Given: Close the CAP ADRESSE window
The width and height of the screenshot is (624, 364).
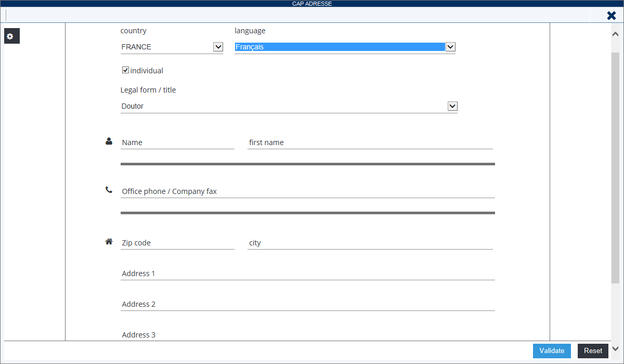Looking at the screenshot, I should click(x=612, y=16).
